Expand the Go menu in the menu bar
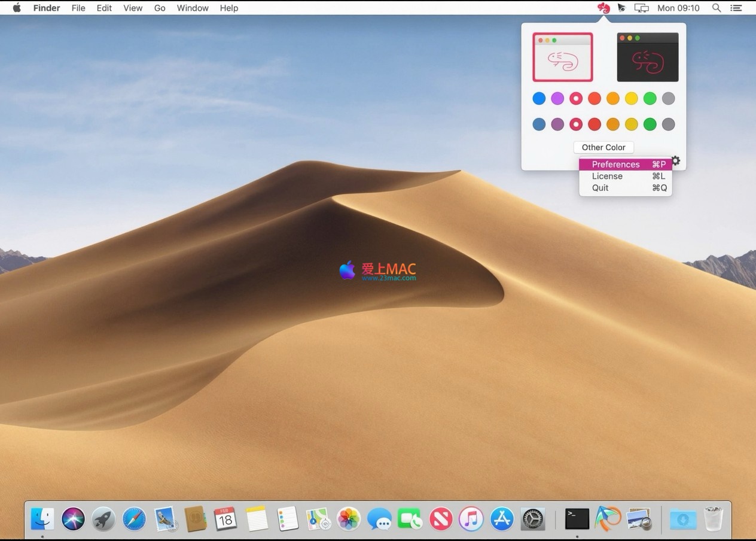 tap(160, 8)
